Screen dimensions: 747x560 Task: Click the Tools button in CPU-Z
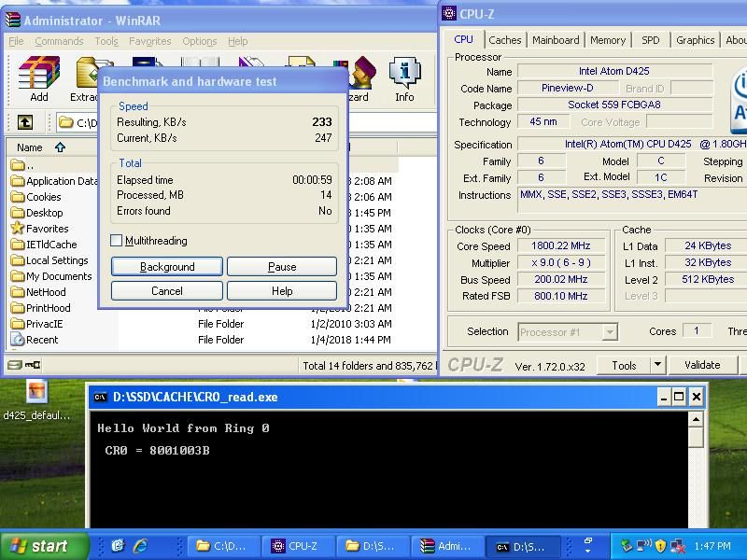[x=624, y=365]
